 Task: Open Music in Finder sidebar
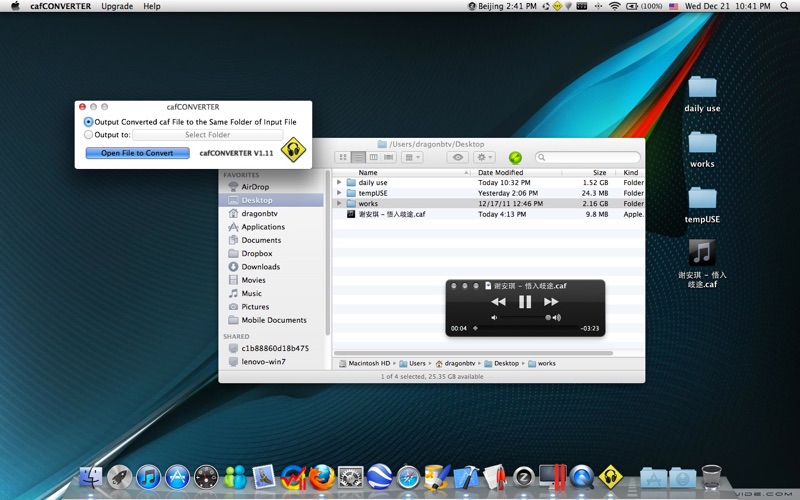[251, 293]
